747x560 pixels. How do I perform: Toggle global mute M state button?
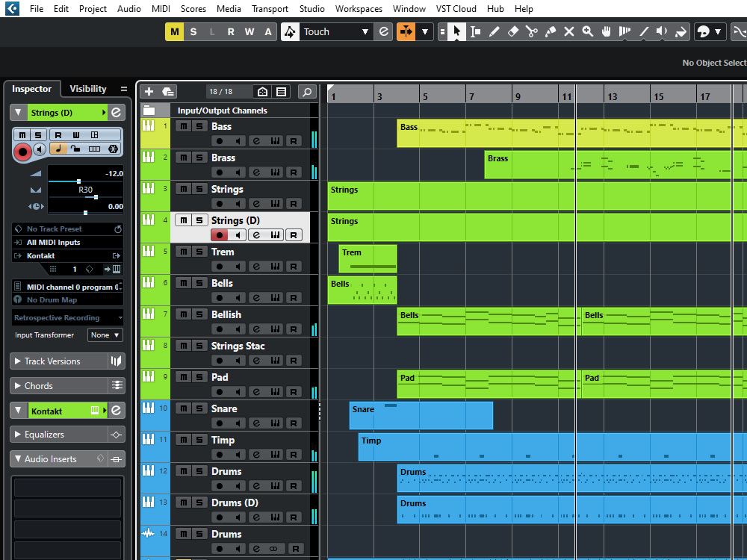(174, 31)
